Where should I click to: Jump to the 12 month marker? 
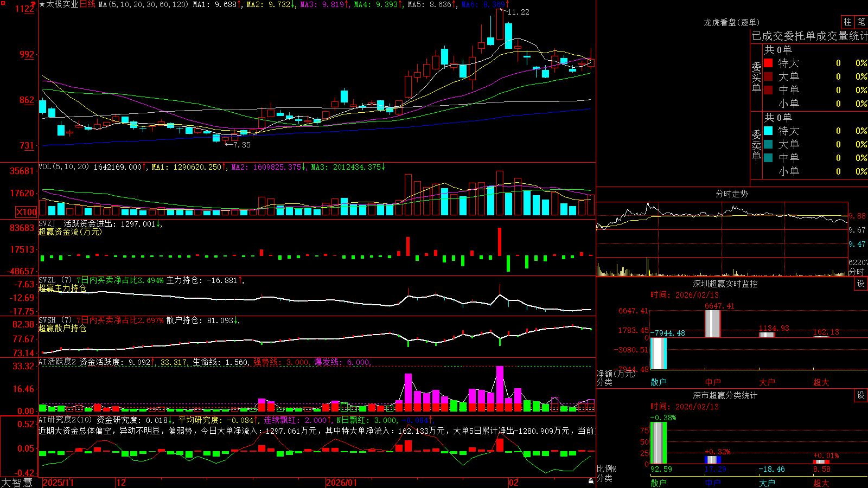(121, 483)
